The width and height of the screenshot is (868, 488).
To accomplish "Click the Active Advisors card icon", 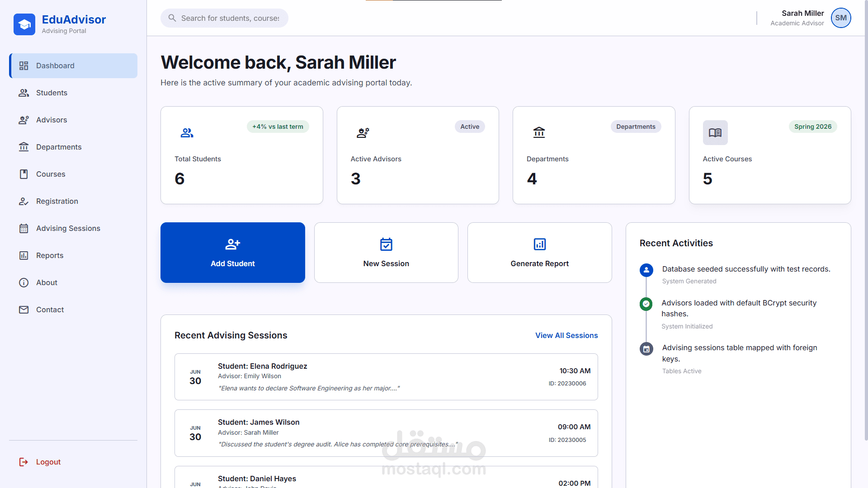I will [363, 133].
